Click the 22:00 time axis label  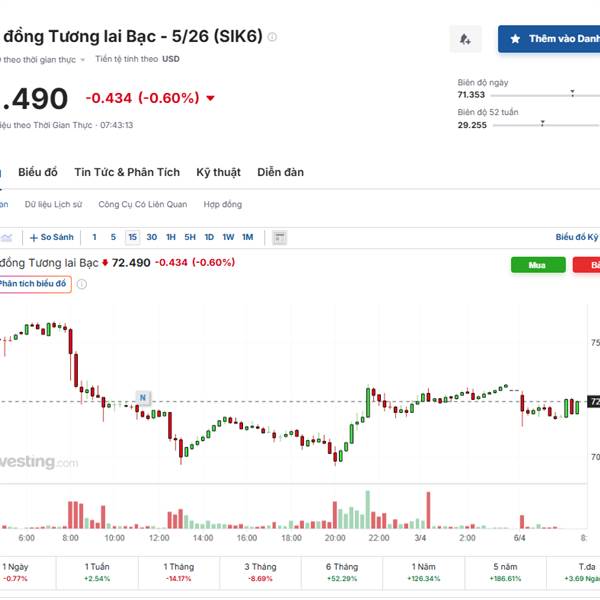[379, 538]
